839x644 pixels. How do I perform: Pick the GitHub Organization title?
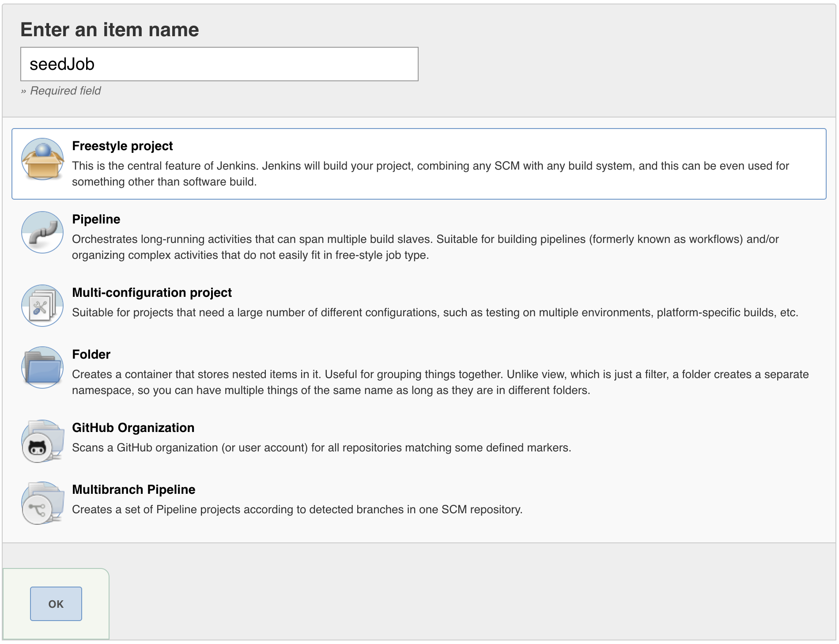pos(133,428)
